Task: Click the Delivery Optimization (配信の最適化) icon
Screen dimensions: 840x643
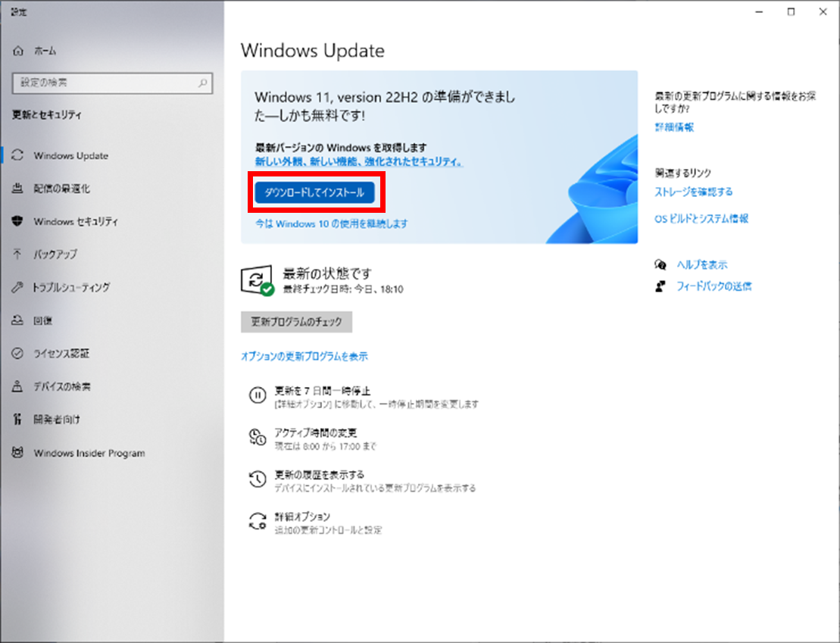Action: pos(17,188)
